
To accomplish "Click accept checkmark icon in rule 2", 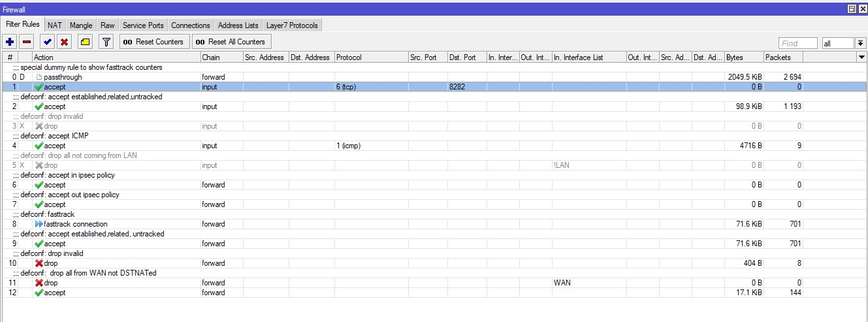I will point(39,106).
